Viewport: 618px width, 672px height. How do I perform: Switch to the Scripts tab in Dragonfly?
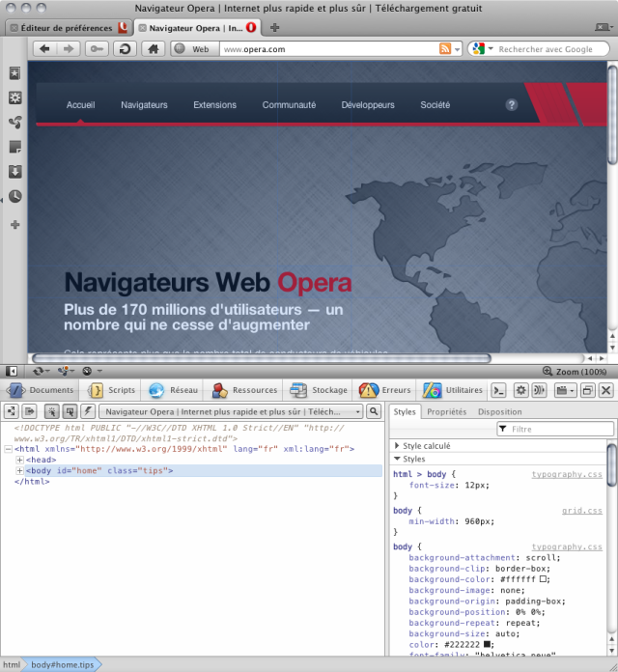pos(111,390)
